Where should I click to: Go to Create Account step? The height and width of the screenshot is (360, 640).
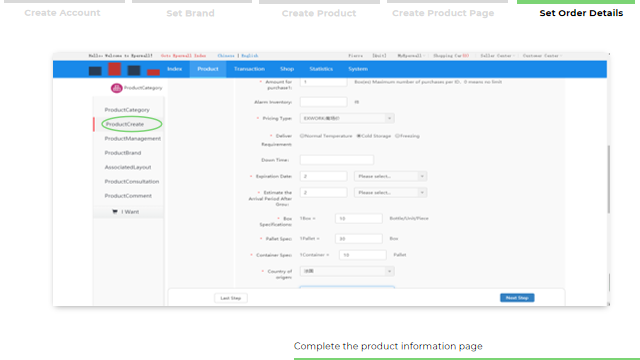click(62, 13)
